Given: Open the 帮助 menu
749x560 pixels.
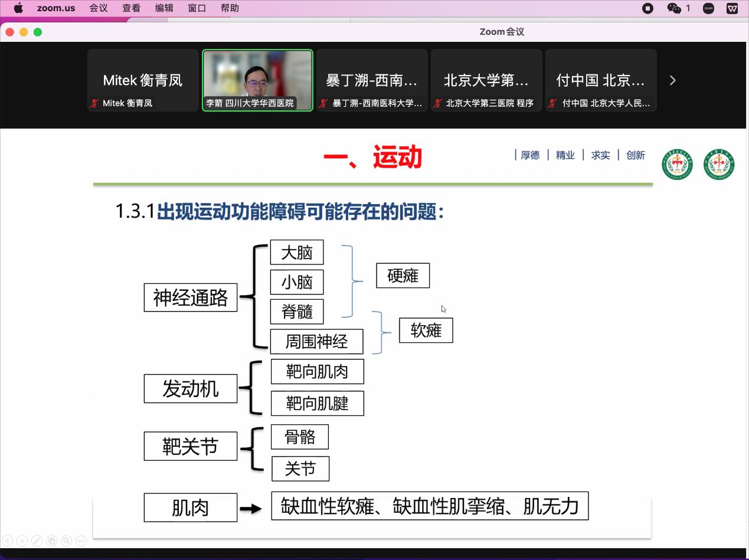Looking at the screenshot, I should point(230,8).
